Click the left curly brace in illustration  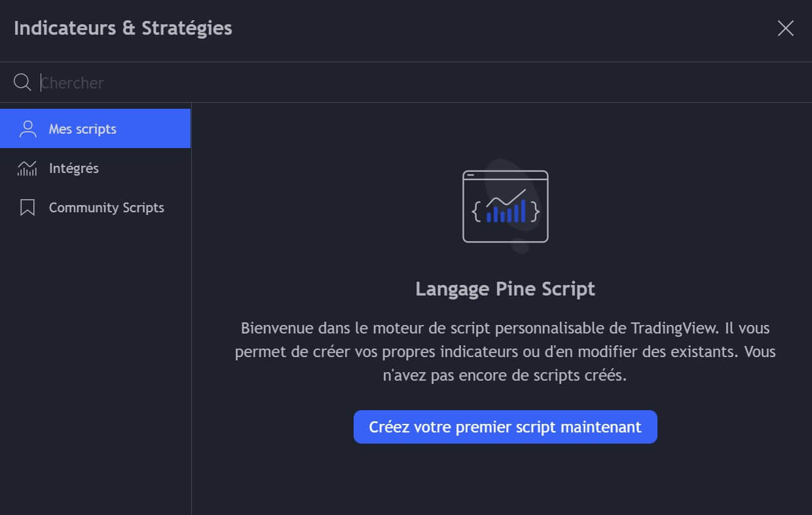click(477, 211)
